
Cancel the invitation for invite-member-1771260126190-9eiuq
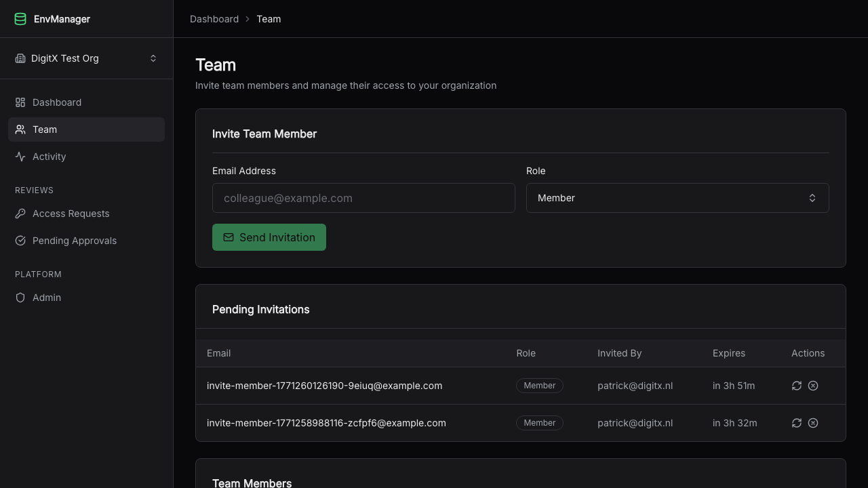pos(813,386)
